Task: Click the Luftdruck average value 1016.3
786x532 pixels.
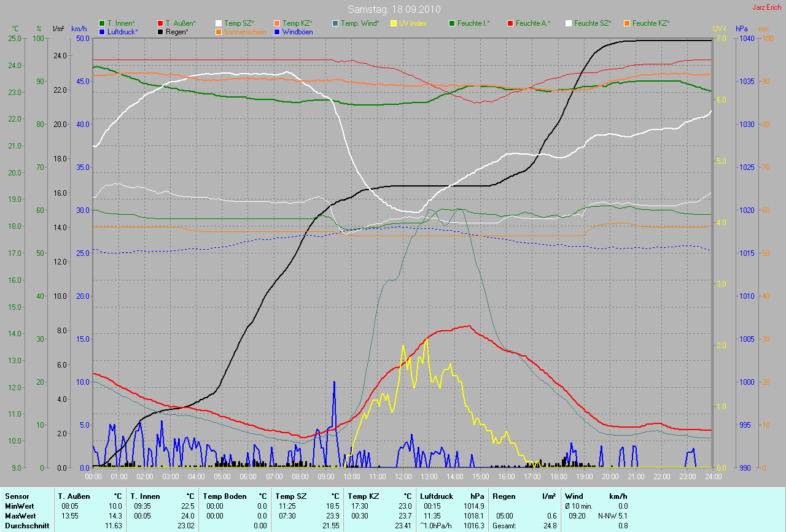Action: pos(475,525)
